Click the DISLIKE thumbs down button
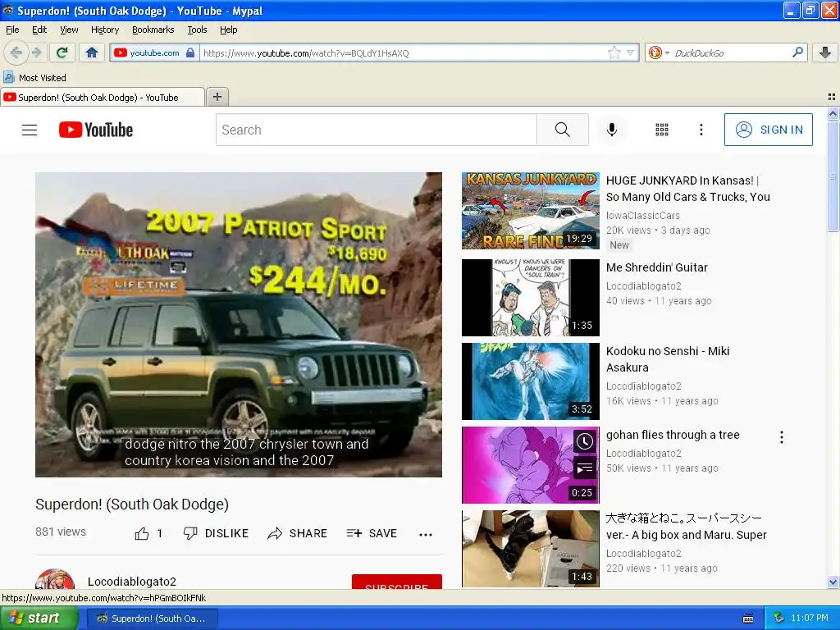Screen dimensions: 840x630 click(216, 533)
